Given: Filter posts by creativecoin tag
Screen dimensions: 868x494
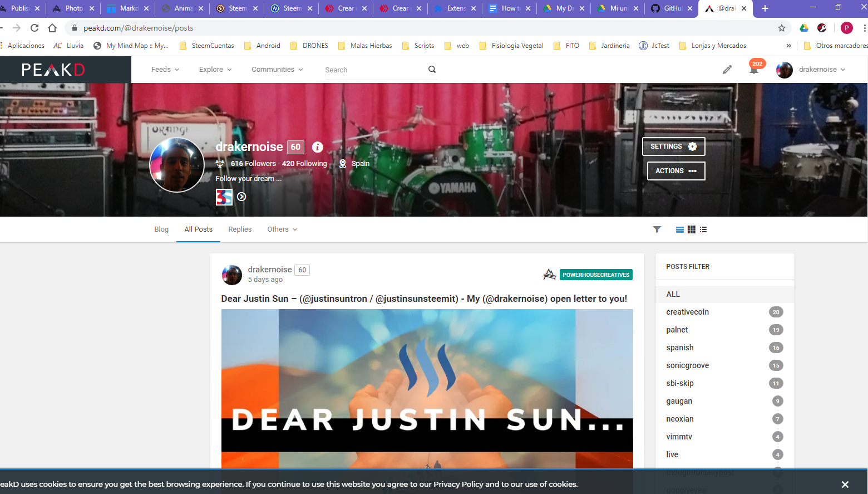Looking at the screenshot, I should pyautogui.click(x=725, y=312).
